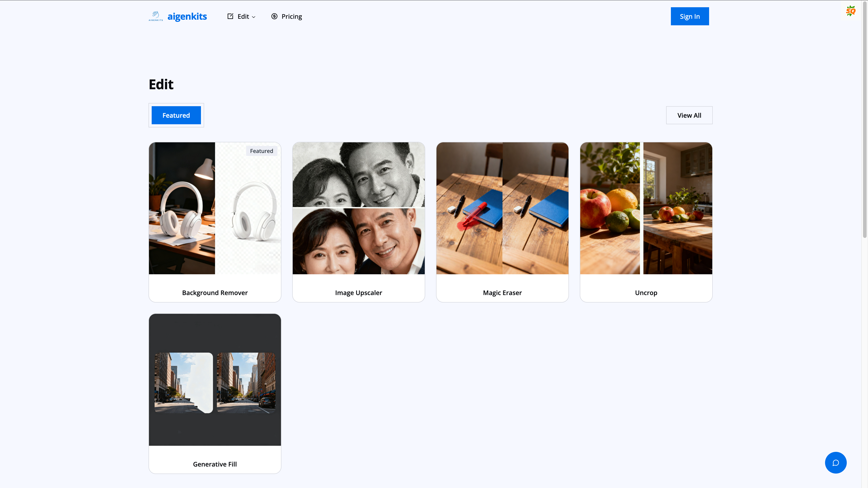This screenshot has height=488, width=868.
Task: Open the Background Remover headphones thumbnail
Action: pyautogui.click(x=215, y=208)
